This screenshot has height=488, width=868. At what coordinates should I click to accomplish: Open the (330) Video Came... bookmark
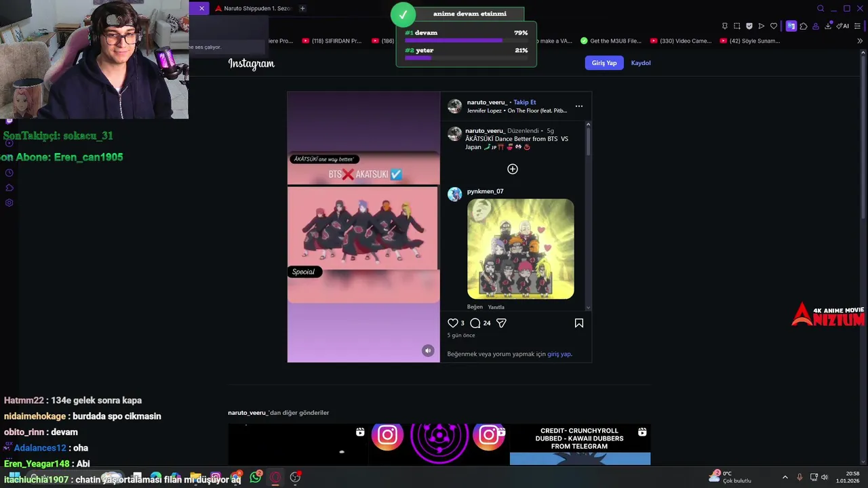pyautogui.click(x=681, y=41)
